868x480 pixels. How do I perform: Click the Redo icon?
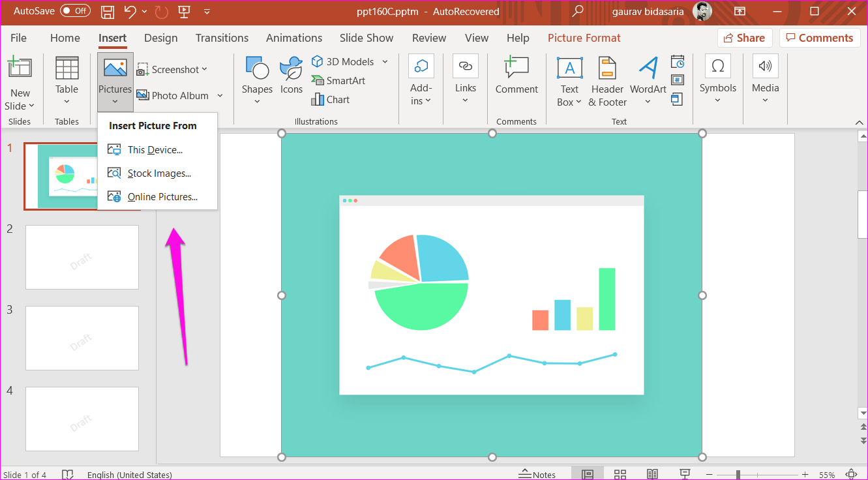[x=162, y=11]
